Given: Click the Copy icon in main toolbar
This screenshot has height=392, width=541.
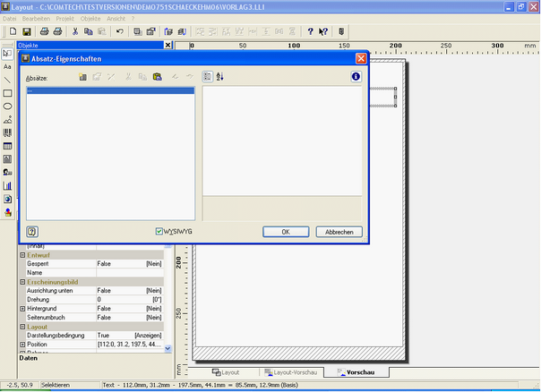Looking at the screenshot, I should [x=89, y=31].
